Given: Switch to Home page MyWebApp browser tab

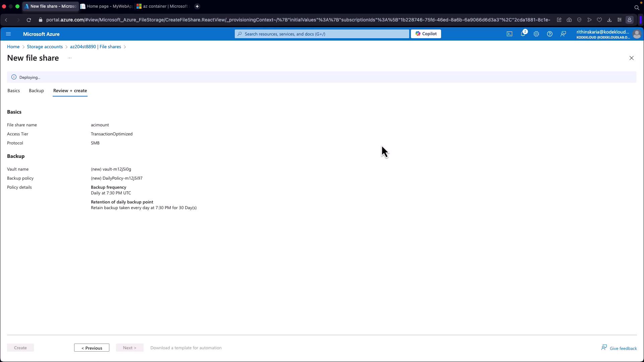Looking at the screenshot, I should (x=107, y=6).
